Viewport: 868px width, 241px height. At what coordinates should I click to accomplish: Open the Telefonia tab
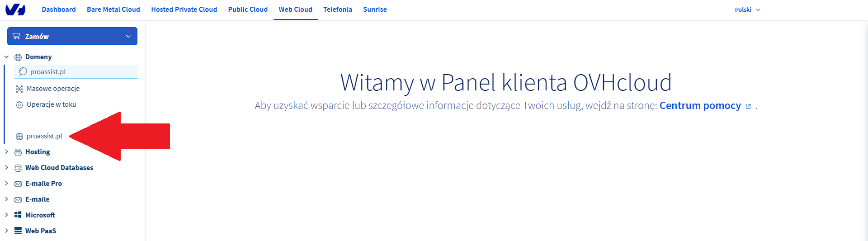click(338, 9)
